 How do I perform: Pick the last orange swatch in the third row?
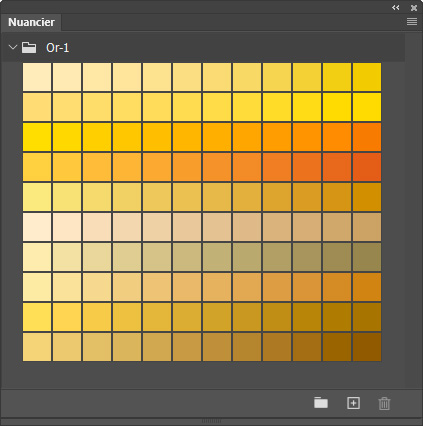point(367,137)
